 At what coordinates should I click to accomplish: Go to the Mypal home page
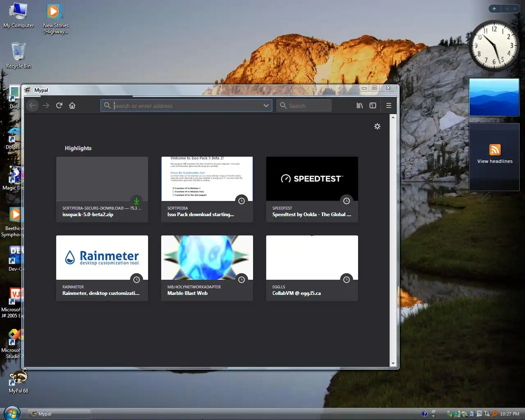[x=72, y=105]
